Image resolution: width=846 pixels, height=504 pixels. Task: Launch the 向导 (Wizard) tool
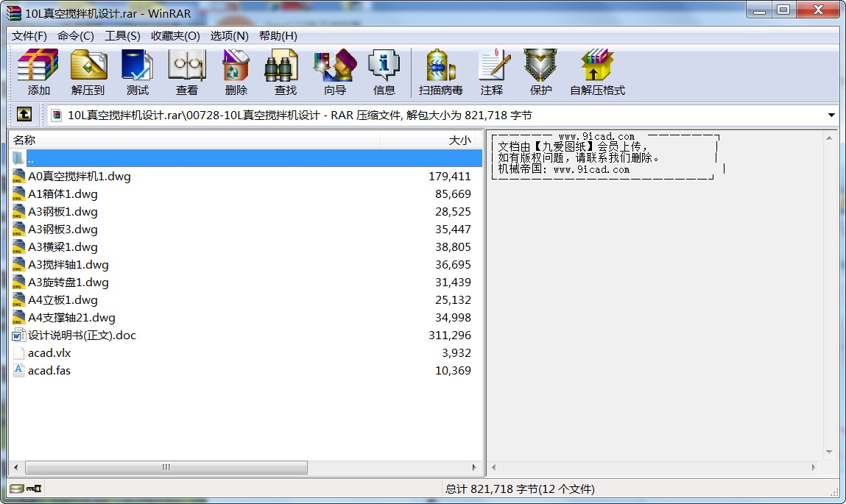335,72
